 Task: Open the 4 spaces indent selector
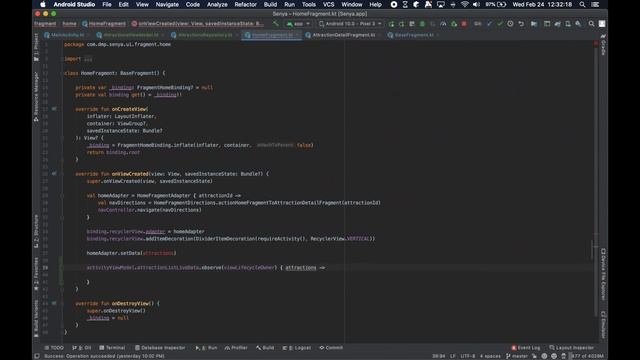[x=490, y=356]
